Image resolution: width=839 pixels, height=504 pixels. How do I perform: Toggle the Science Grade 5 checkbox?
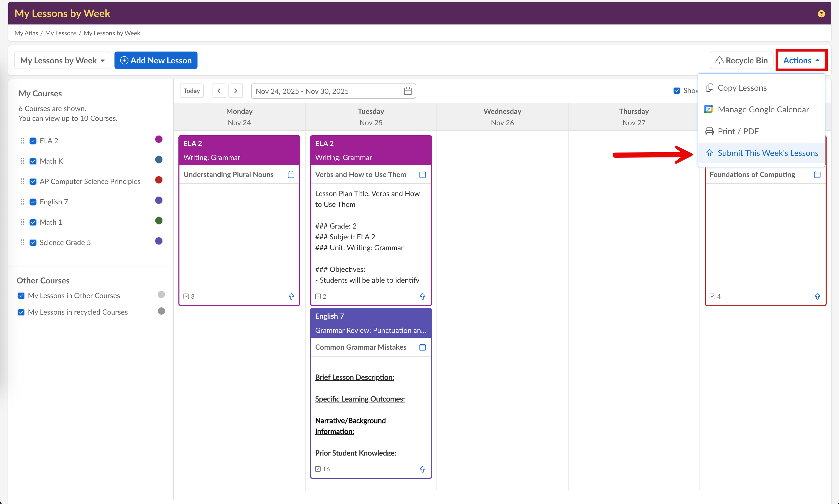(33, 242)
